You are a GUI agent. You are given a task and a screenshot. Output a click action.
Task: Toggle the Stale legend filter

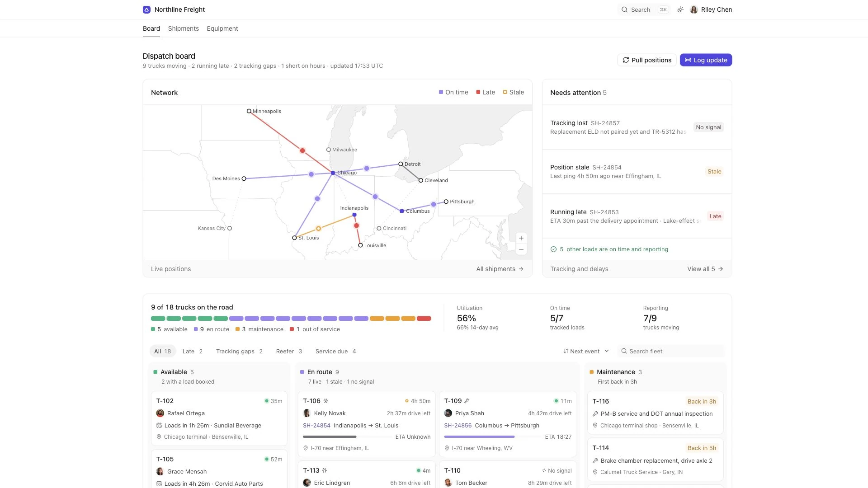(514, 92)
